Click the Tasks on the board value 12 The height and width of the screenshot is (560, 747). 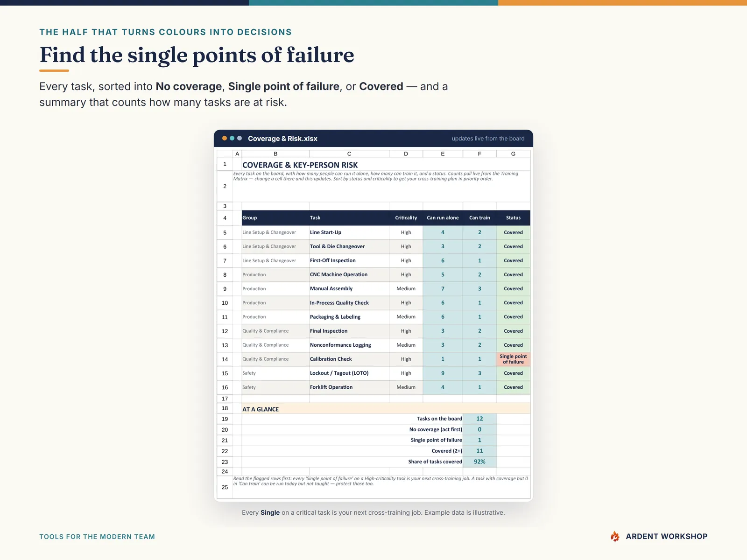click(479, 419)
